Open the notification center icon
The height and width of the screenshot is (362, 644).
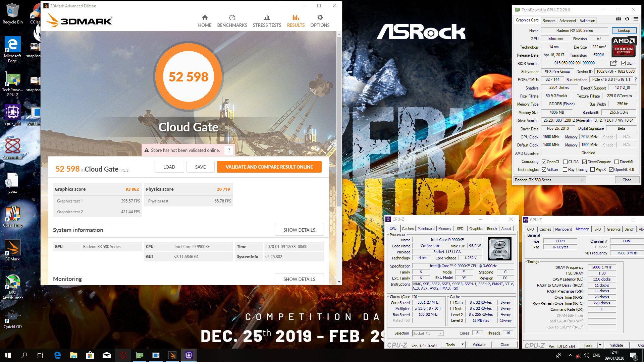tap(634, 355)
